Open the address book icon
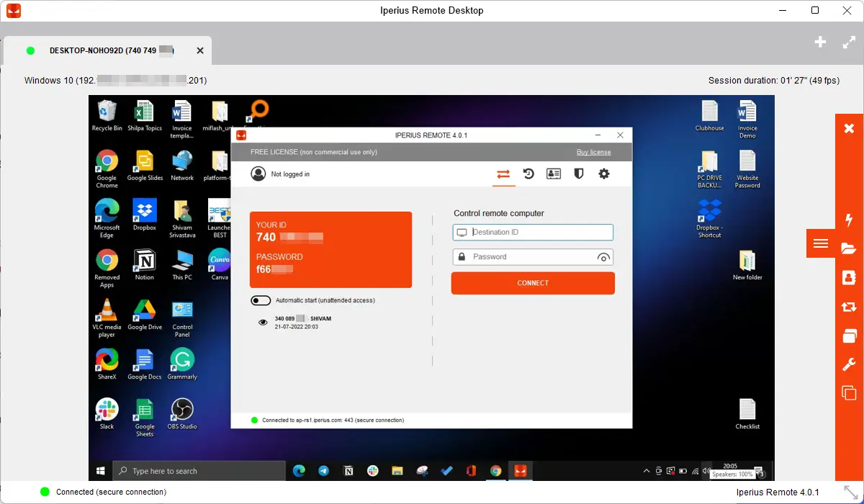The width and height of the screenshot is (864, 504). click(x=554, y=174)
